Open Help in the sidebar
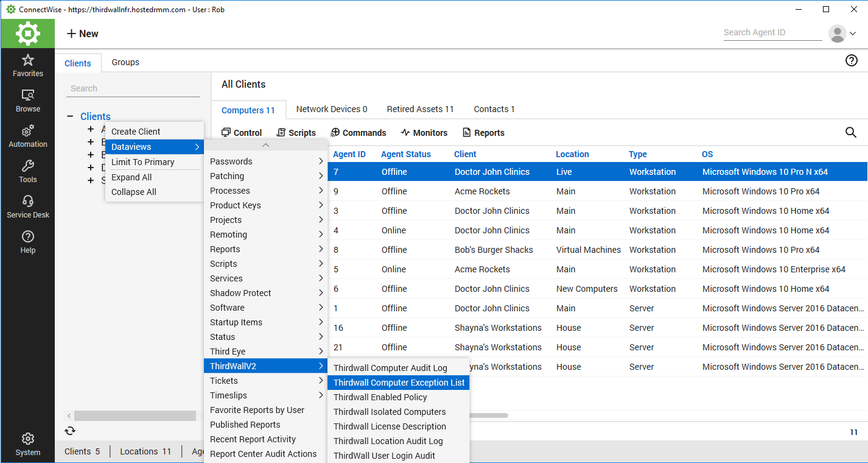Screen dimensions: 868x463 click(27, 242)
